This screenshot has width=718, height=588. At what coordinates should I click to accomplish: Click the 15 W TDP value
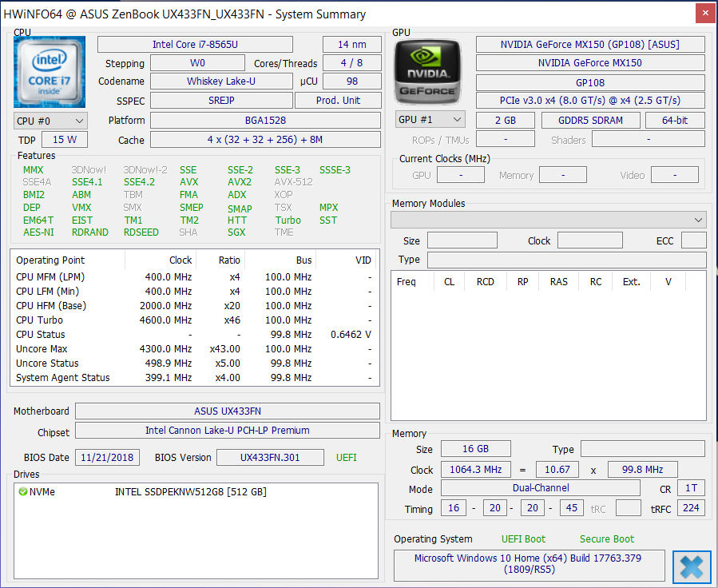coord(65,140)
